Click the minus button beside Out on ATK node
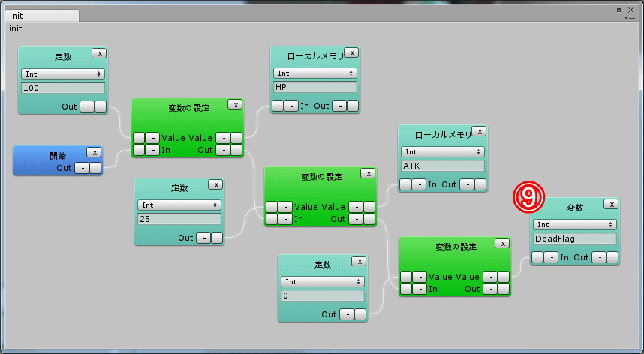 467,184
